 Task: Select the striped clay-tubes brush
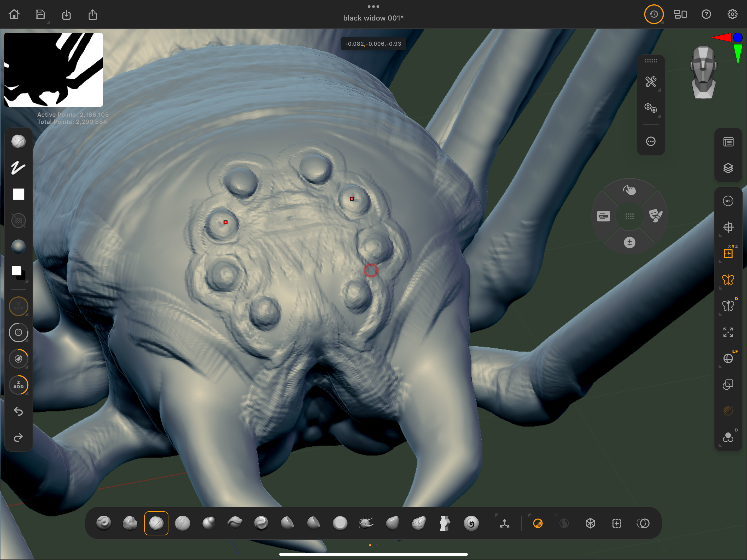(x=183, y=523)
